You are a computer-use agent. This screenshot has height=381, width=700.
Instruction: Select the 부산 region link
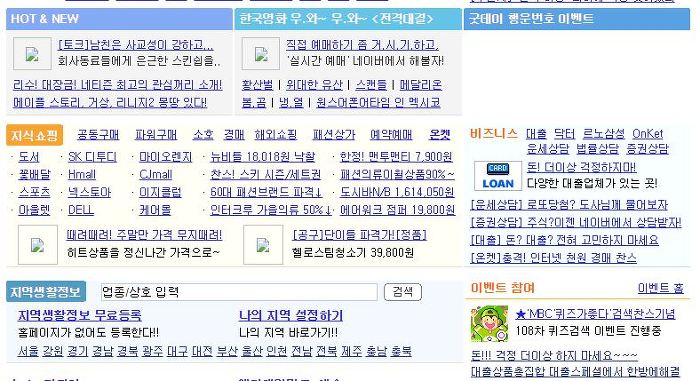(x=227, y=351)
